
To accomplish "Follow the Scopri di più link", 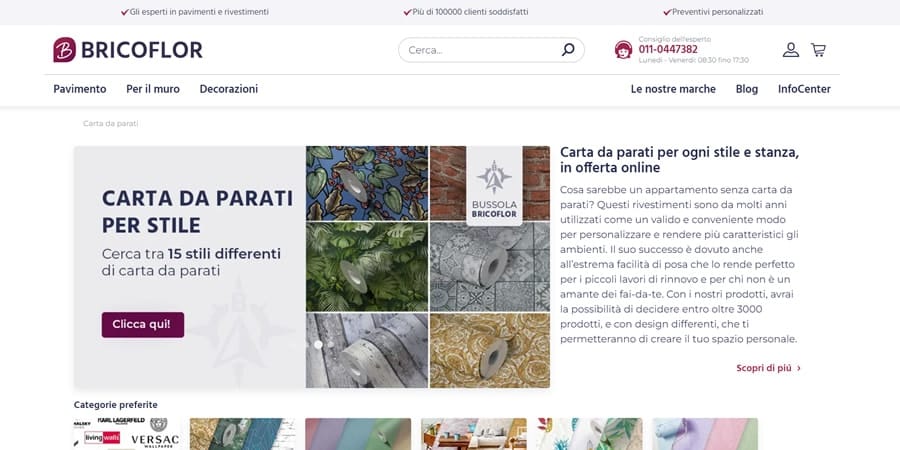I will 768,368.
